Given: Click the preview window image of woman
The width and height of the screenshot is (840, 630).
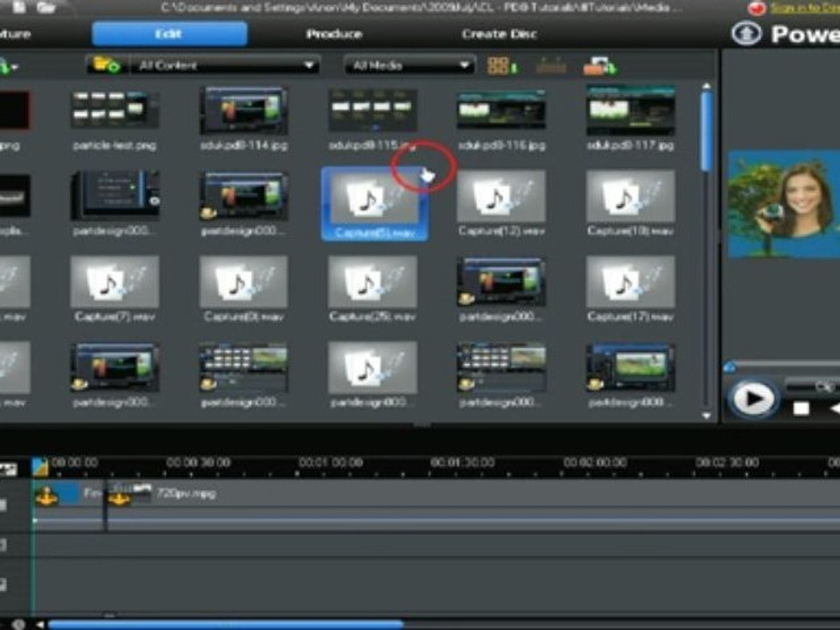Looking at the screenshot, I should point(783,204).
